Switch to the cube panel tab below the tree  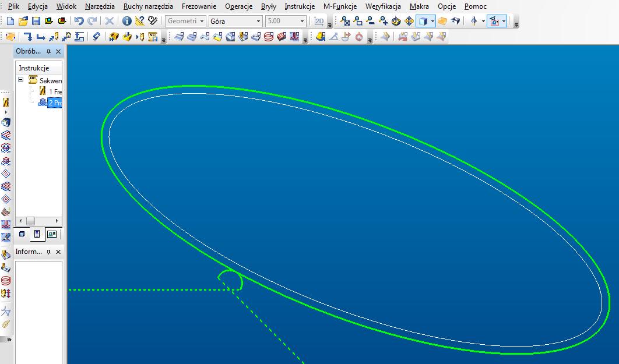coord(22,234)
